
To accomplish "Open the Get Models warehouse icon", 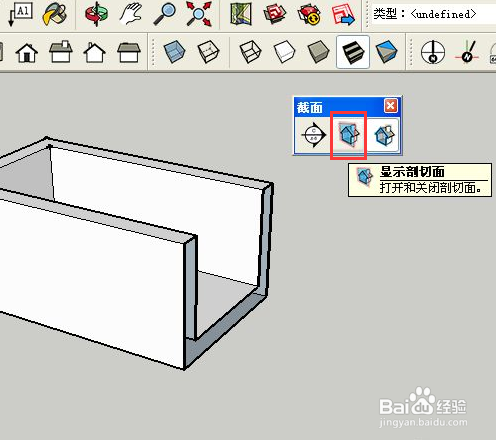I will [275, 14].
